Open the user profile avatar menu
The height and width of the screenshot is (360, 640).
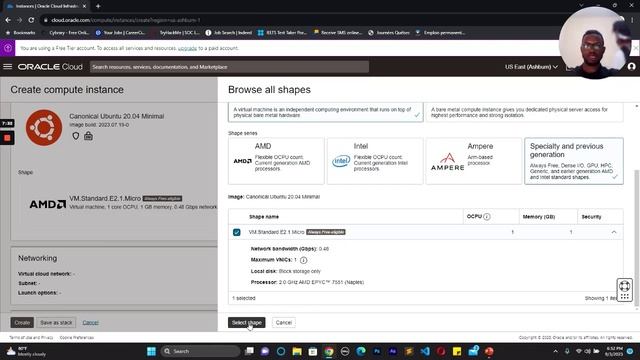click(x=631, y=67)
